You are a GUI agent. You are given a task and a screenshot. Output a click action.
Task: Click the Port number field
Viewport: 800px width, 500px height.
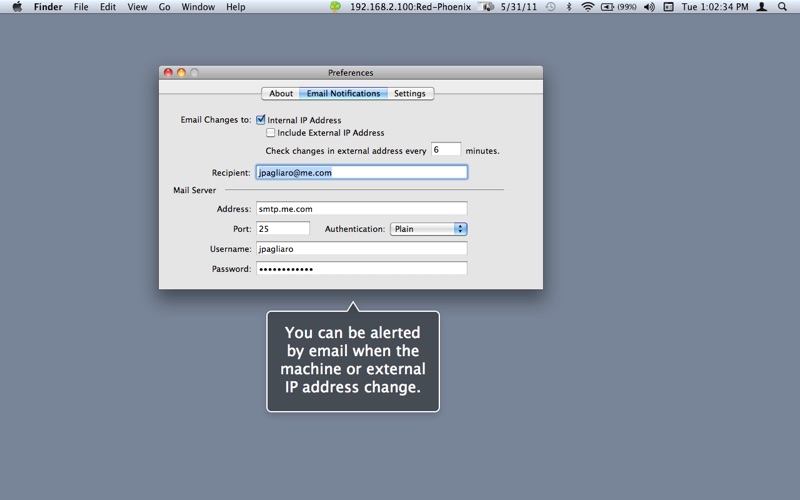(x=283, y=229)
